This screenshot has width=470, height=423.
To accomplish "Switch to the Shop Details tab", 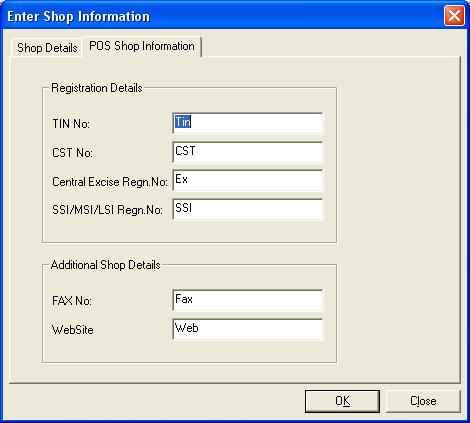I will (x=47, y=48).
